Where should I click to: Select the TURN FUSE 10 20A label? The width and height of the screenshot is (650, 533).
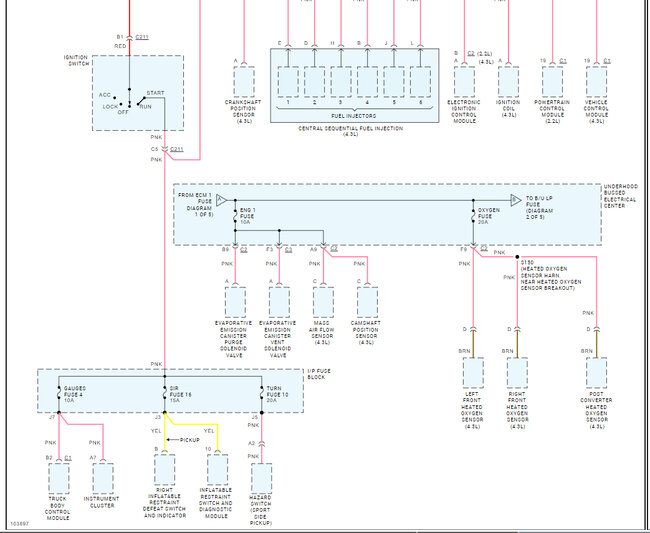coord(277,395)
